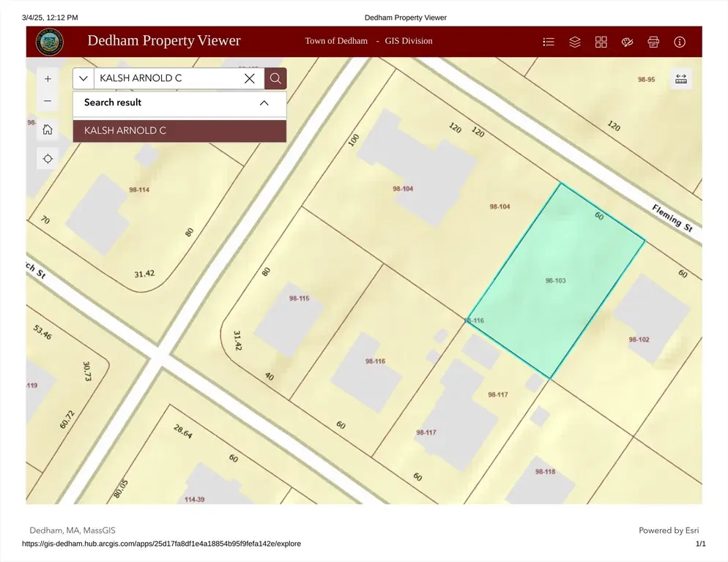This screenshot has height=562, width=728.
Task: Open the Print tool
Action: click(653, 42)
